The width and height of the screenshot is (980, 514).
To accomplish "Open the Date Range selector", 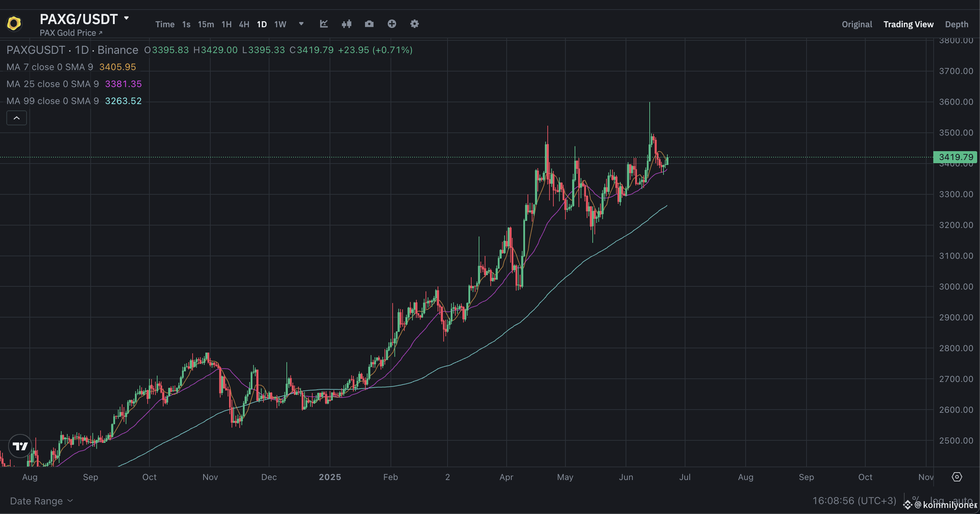I will (x=40, y=501).
